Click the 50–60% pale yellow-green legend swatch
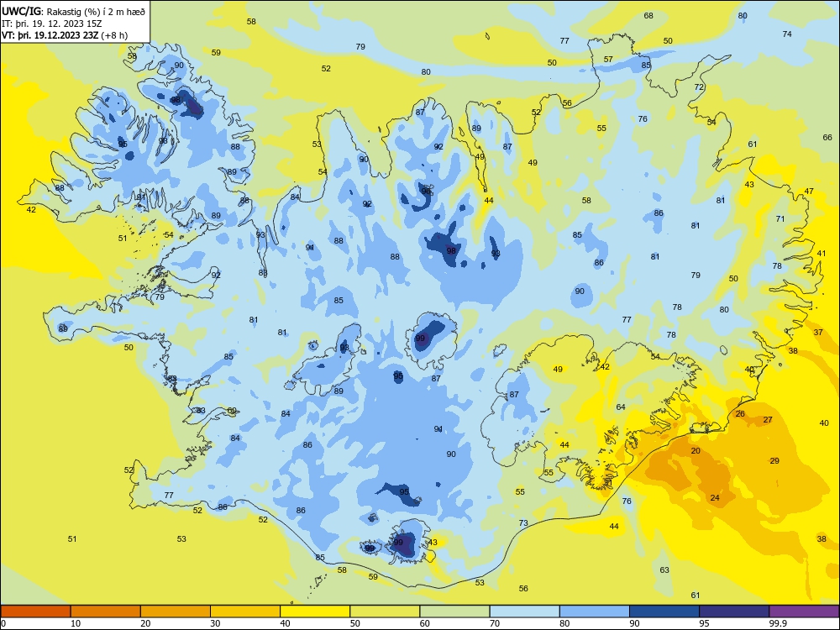This screenshot has height=630, width=840. coord(385,612)
